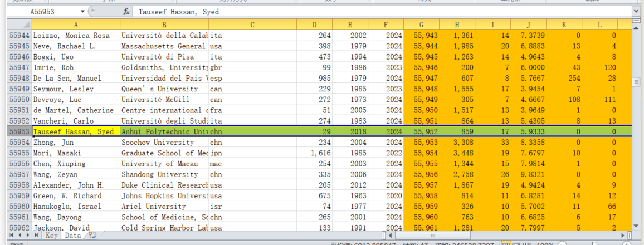This screenshot has height=245, width=644.
Task: Select row 55947 header
Action: click(19, 67)
